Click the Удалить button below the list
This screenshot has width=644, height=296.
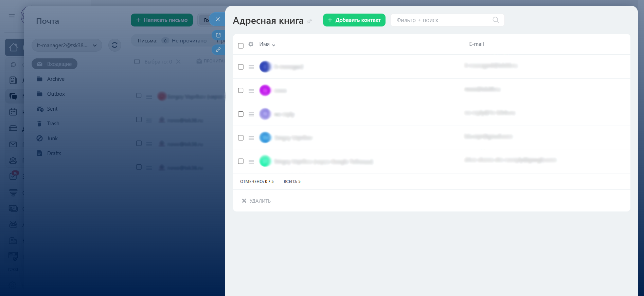click(256, 201)
